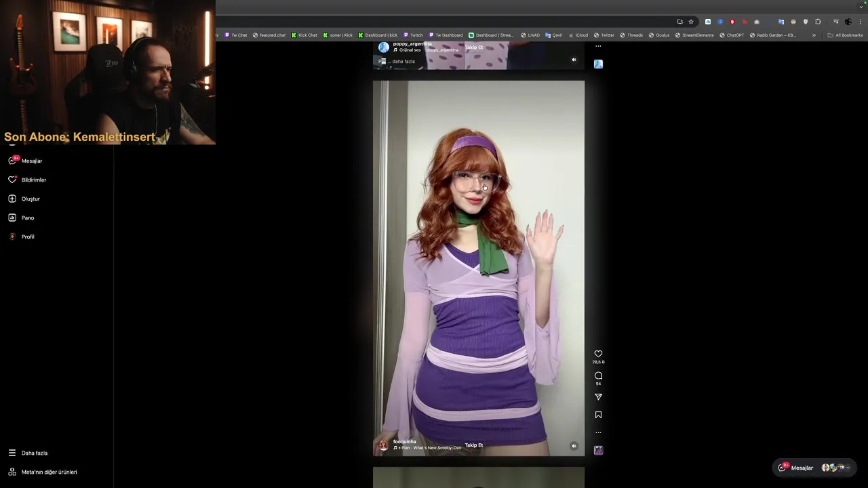Bookmark this page with the star icon
The image size is (868, 488).
coord(691,22)
